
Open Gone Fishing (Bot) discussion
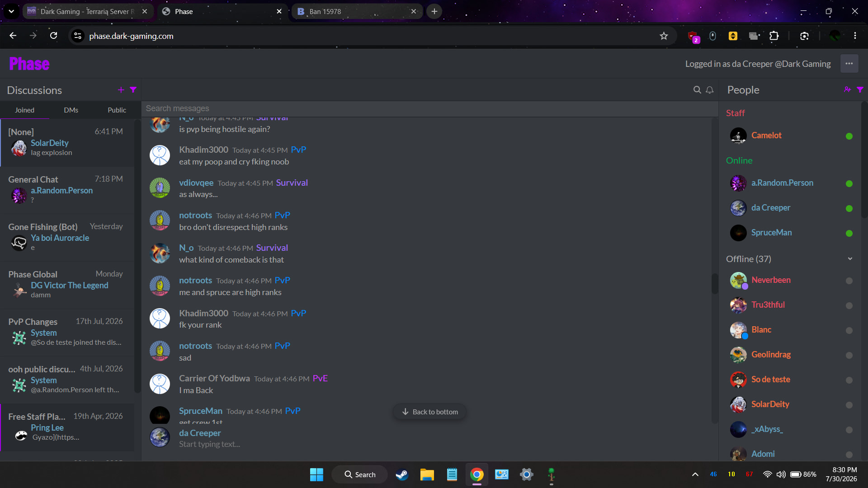(67, 238)
